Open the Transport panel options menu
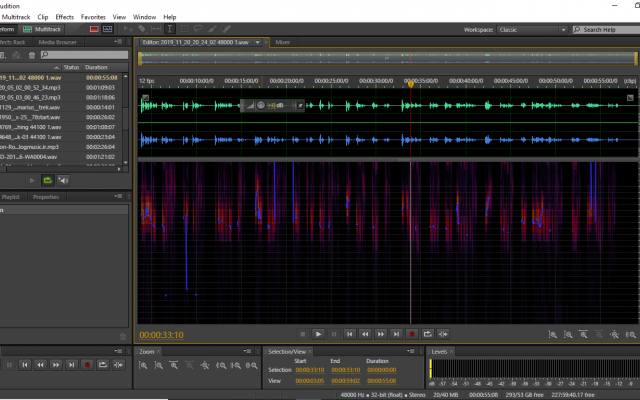640x400 pixels. pyautogui.click(x=118, y=351)
